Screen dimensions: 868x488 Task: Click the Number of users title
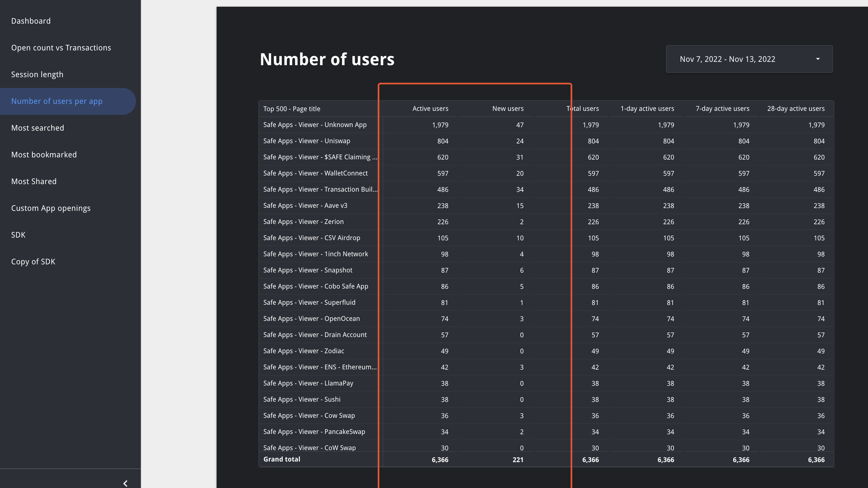(327, 59)
